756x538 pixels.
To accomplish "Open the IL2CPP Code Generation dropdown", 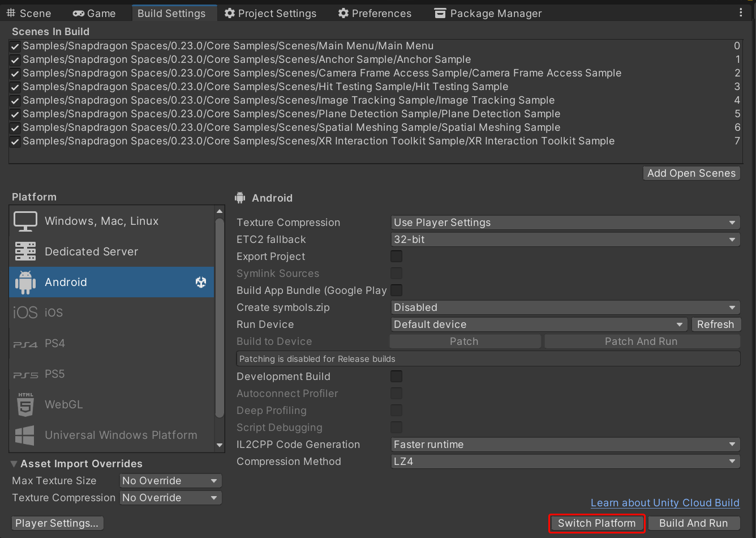I will pos(565,445).
